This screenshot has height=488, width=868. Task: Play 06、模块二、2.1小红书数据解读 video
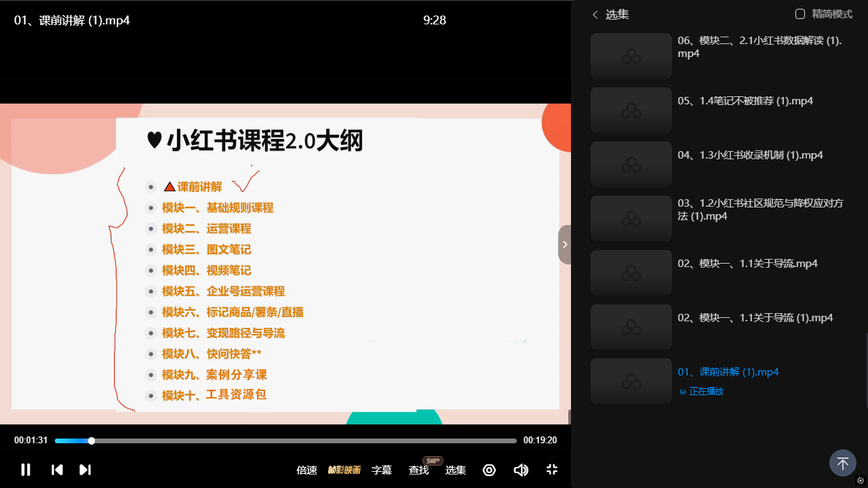click(759, 47)
